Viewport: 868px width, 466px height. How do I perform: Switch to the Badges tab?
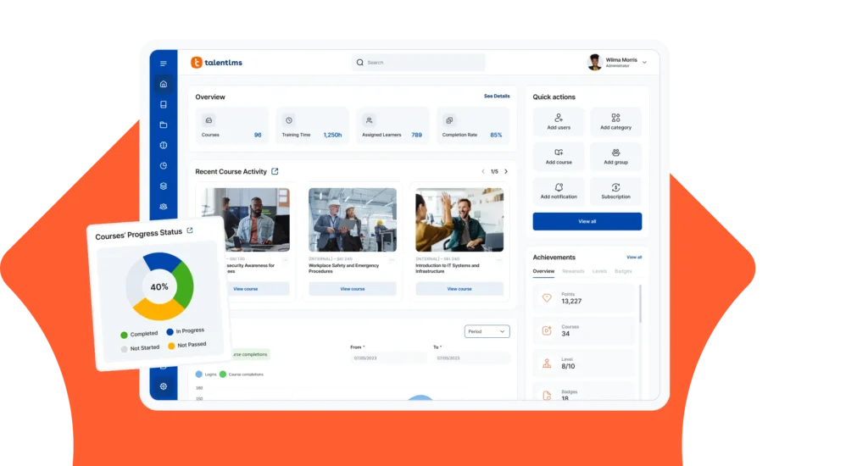(623, 271)
